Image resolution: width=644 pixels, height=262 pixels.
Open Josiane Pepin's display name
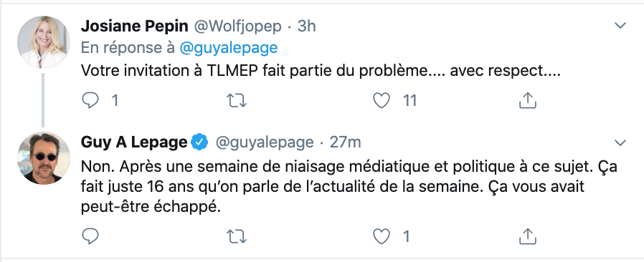[134, 26]
